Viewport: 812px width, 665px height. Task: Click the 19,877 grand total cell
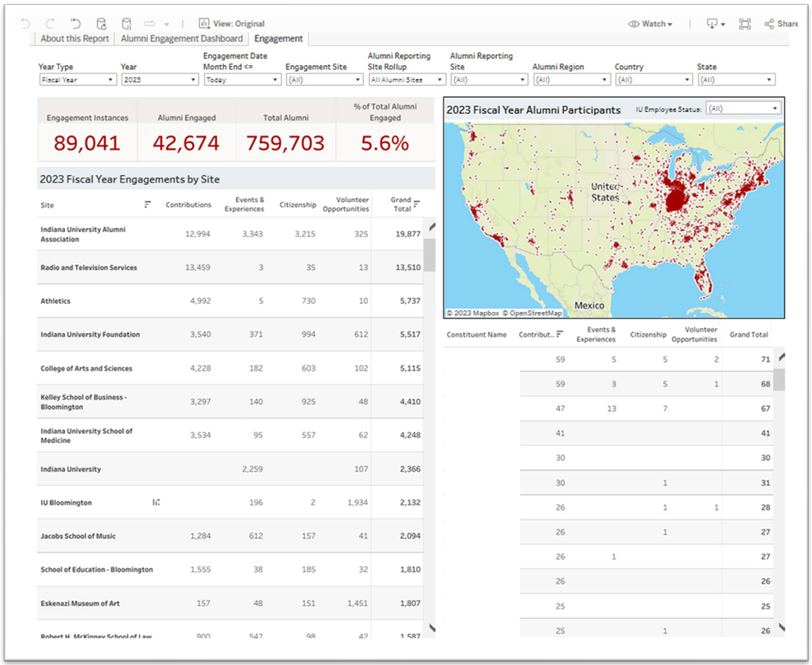(x=408, y=234)
